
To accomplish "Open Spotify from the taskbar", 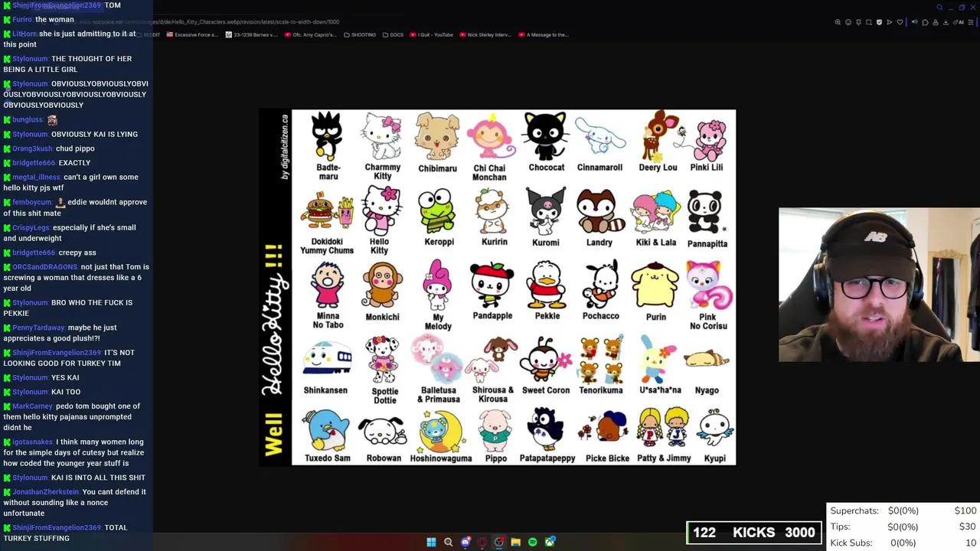I will point(532,542).
